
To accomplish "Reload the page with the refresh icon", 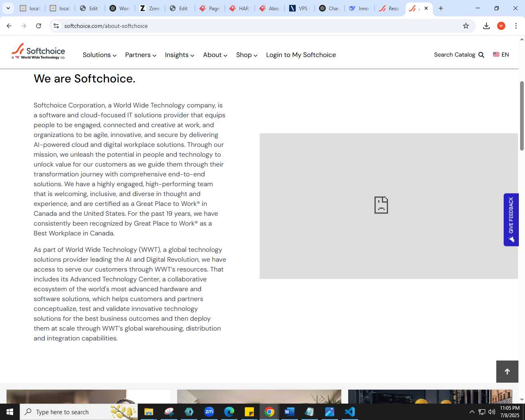I will point(39,26).
